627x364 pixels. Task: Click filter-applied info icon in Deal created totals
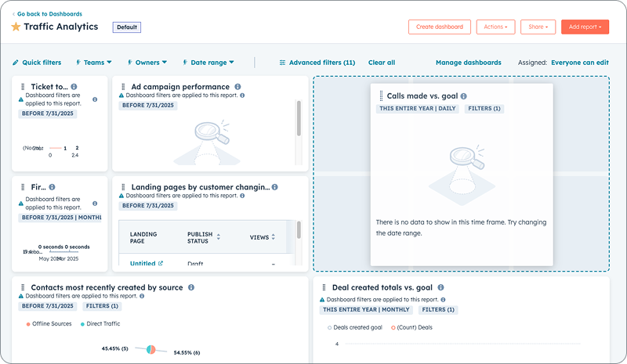coord(443,300)
